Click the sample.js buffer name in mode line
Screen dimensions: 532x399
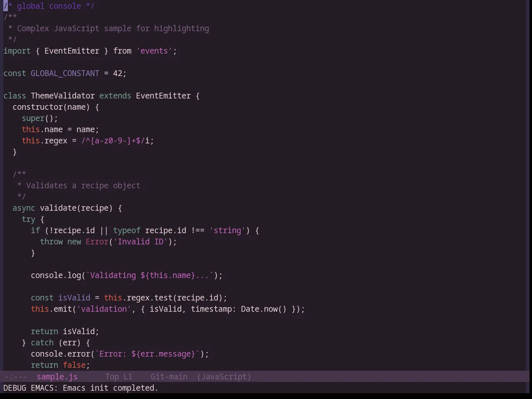57,377
